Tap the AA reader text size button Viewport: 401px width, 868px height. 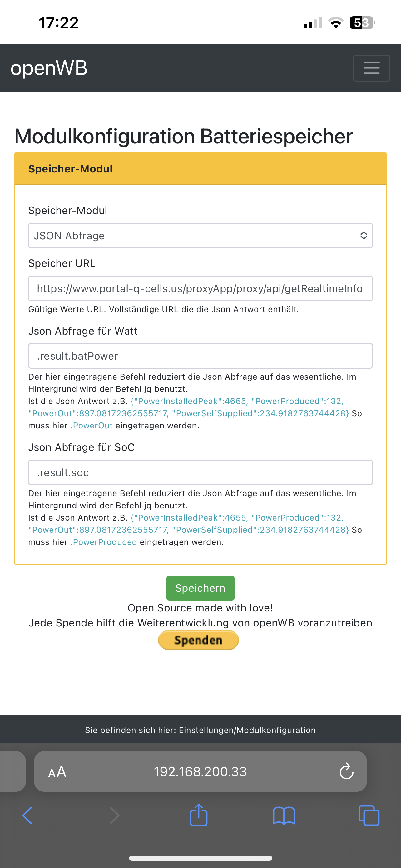(57, 772)
